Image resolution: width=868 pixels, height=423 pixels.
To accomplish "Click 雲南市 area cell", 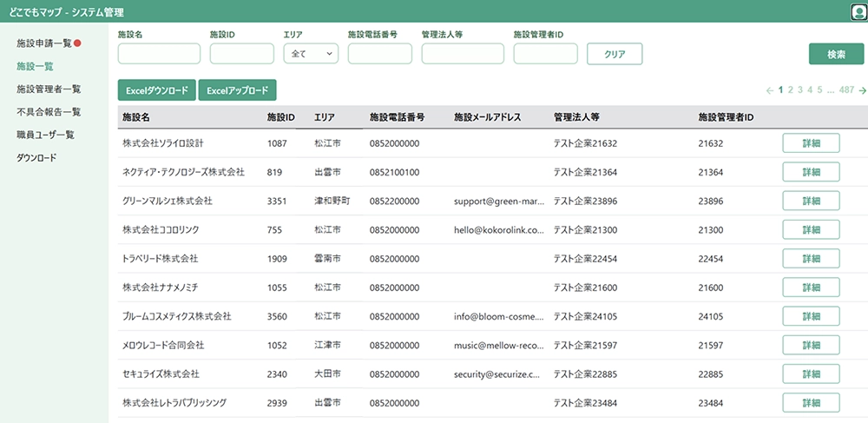I will 327,259.
